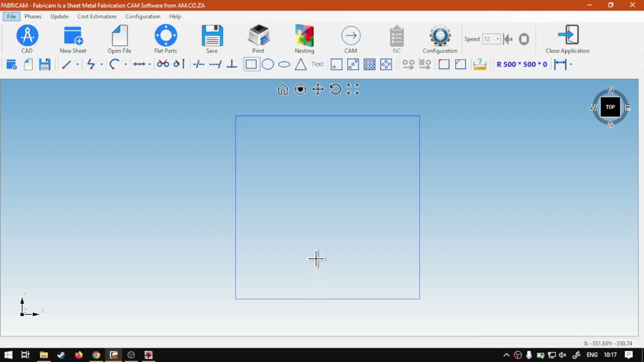The height and width of the screenshot is (362, 644).
Task: Open the Speed combo box
Action: click(x=492, y=39)
